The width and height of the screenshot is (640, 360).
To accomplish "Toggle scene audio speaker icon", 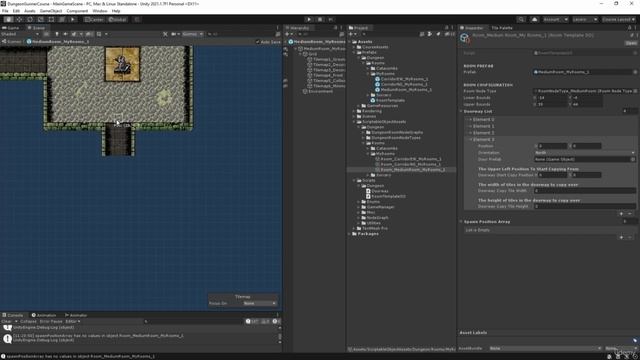I will [65, 34].
